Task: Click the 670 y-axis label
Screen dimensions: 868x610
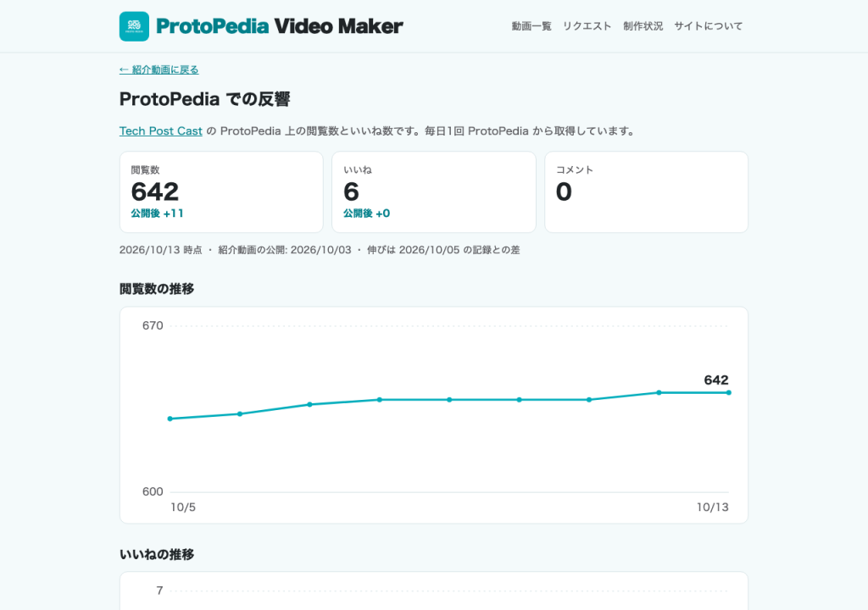Action: pyautogui.click(x=153, y=325)
